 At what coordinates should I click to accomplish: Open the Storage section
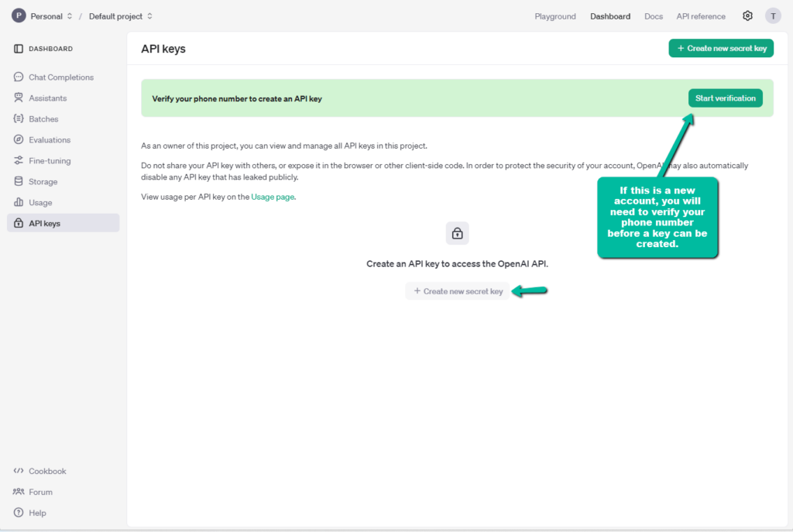(64, 181)
